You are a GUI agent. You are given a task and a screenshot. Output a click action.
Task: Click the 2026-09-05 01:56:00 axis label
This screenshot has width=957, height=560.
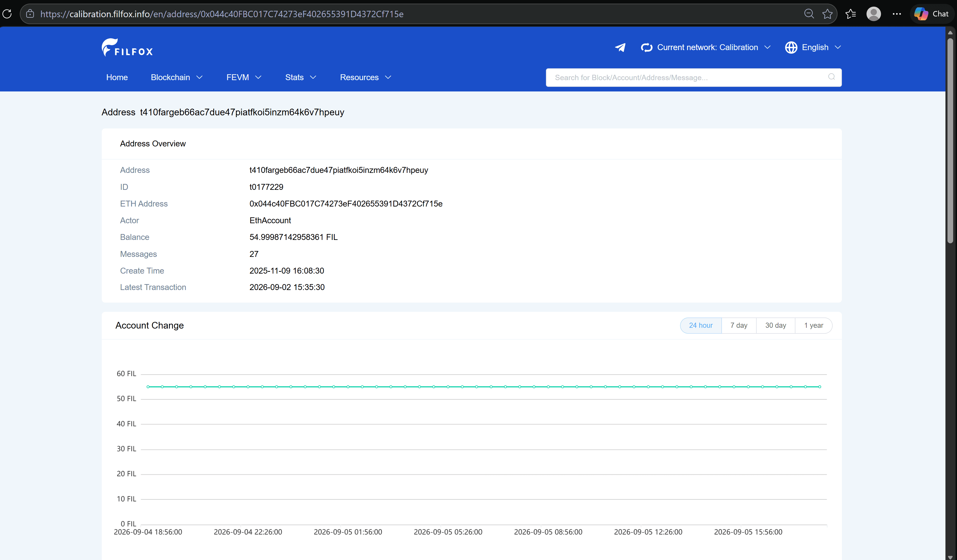pyautogui.click(x=348, y=532)
